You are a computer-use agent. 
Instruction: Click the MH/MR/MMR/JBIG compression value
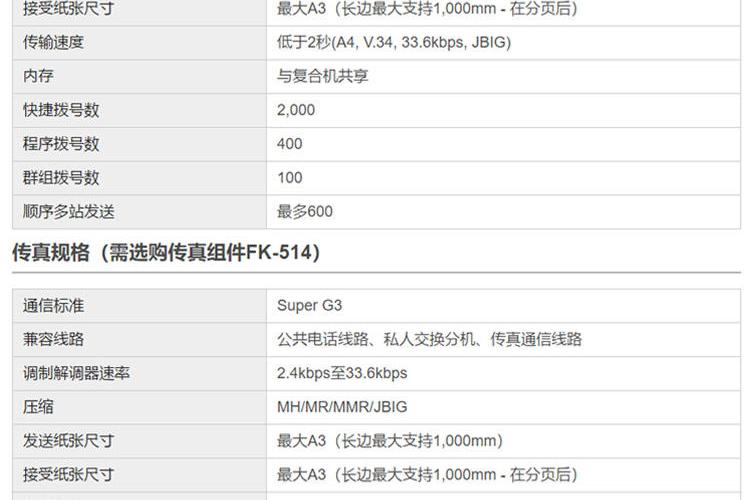point(342,407)
